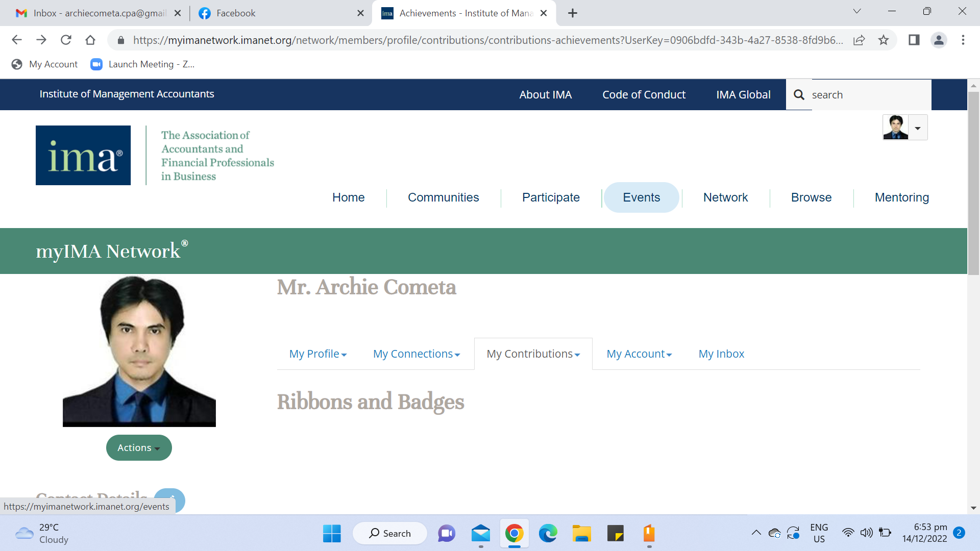Click Institute of Management Accountants link

[127, 94]
